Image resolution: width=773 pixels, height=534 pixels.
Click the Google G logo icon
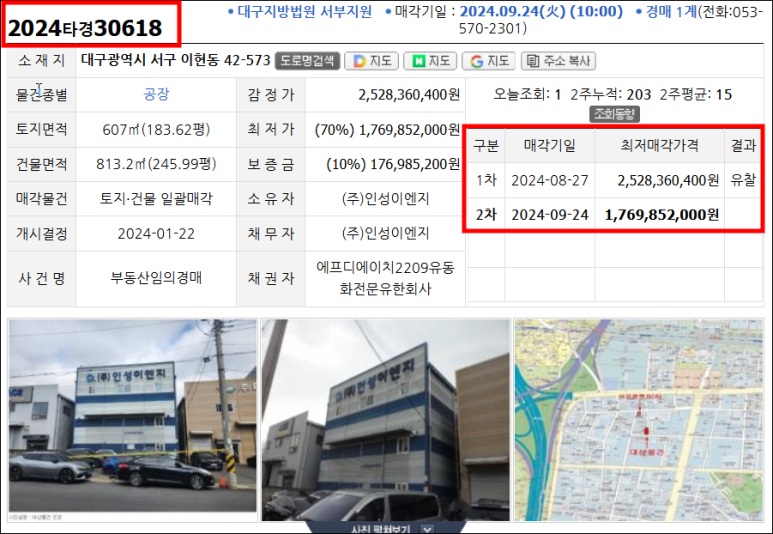click(x=477, y=61)
